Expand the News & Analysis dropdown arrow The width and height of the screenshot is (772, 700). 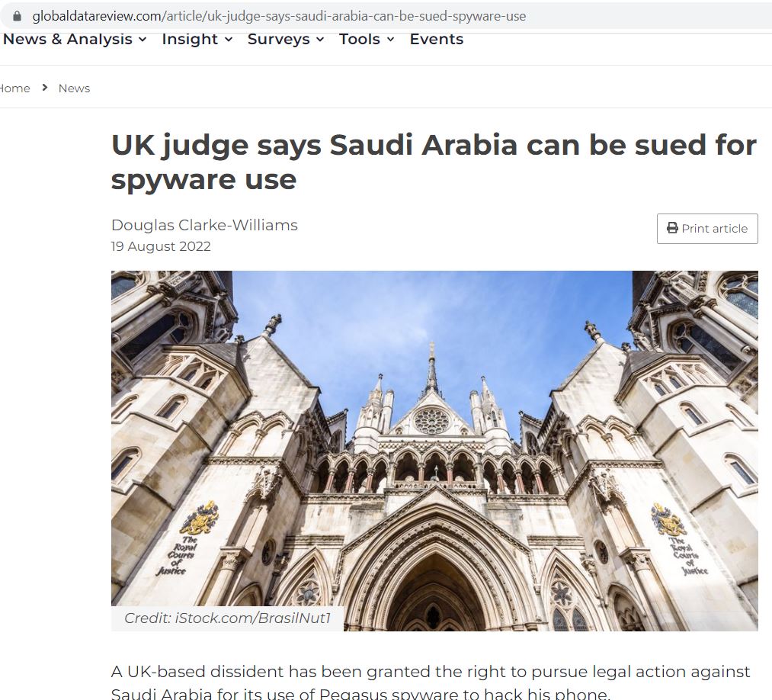point(143,40)
